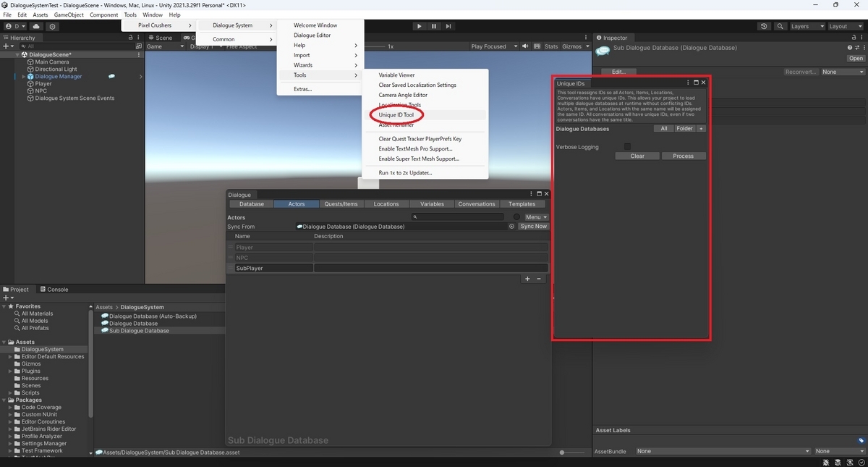
Task: Click the Folder button in Unique IDs
Action: click(x=684, y=129)
